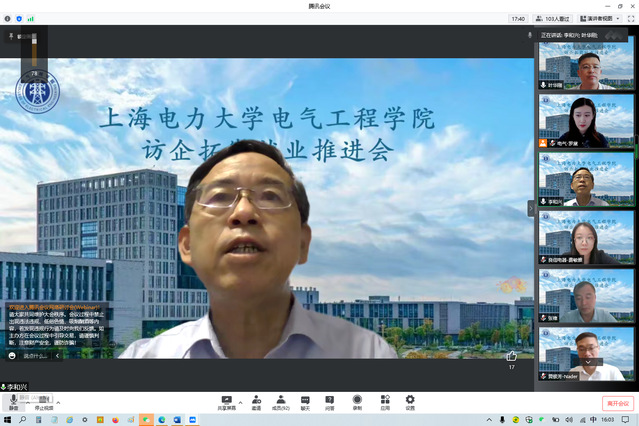
Task: Toggle Stop Video (停止视频) camera button
Action: pyautogui.click(x=43, y=402)
